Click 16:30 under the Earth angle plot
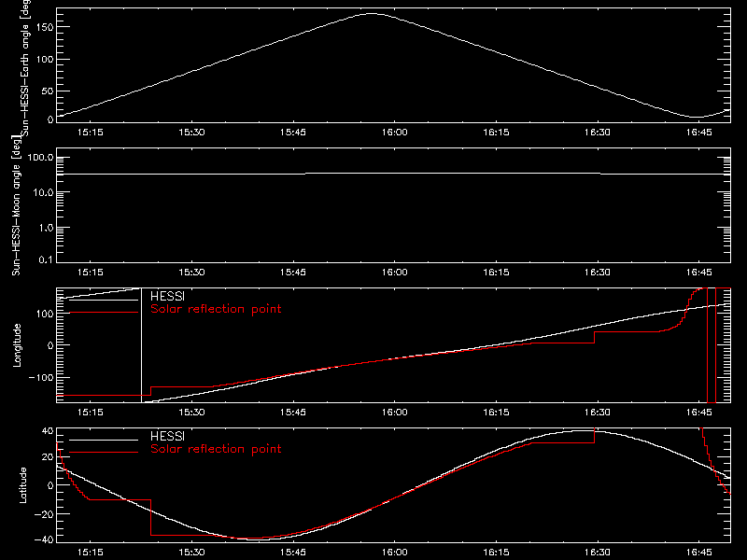Viewport: 747px width, 560px height. tap(598, 133)
